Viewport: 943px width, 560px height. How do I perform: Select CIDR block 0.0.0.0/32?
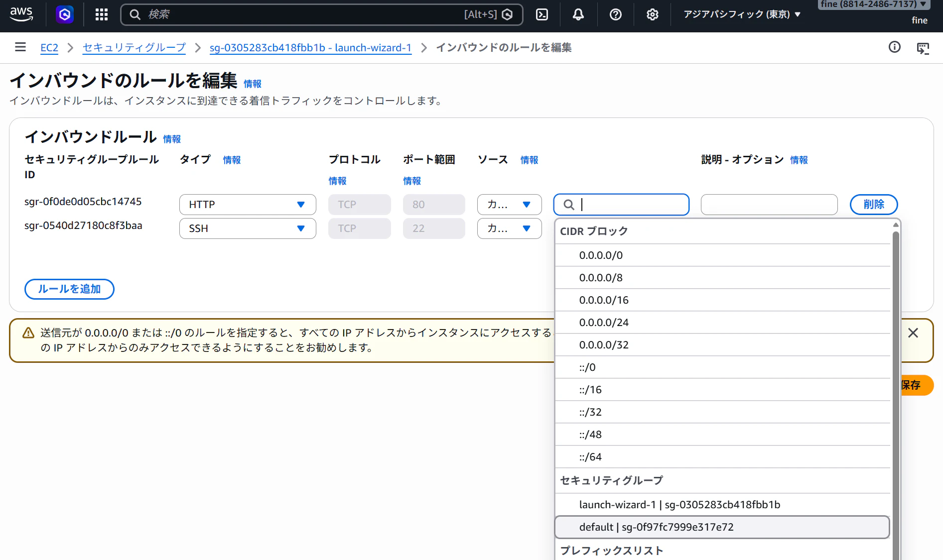(722, 345)
